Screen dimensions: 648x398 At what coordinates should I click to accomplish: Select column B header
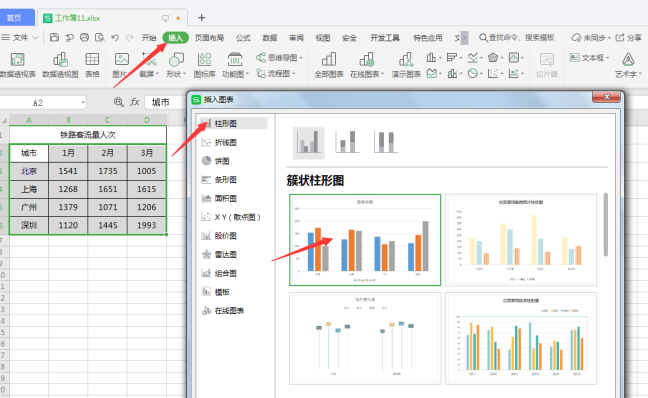point(68,120)
